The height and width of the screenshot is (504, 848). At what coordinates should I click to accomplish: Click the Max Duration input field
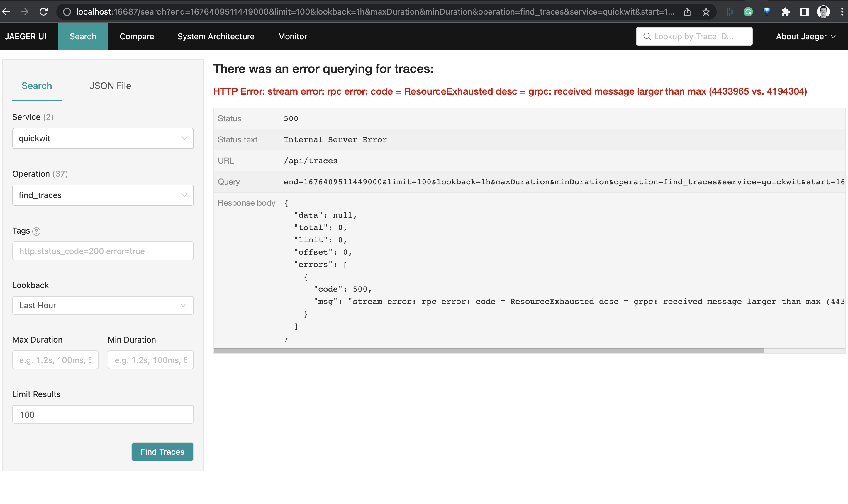[55, 360]
